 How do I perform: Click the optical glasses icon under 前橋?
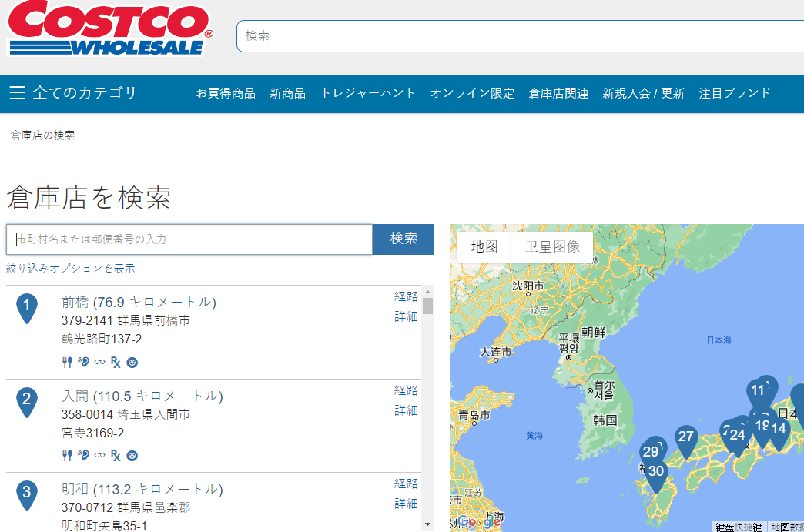99,362
